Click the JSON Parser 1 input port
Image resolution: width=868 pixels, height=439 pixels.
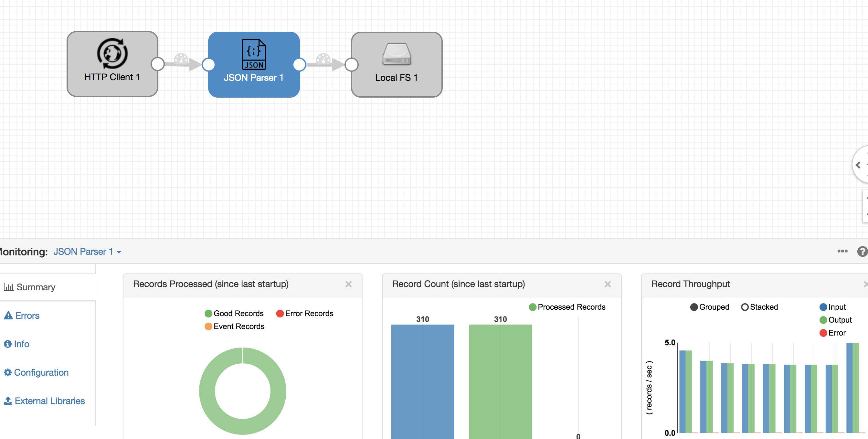point(208,64)
